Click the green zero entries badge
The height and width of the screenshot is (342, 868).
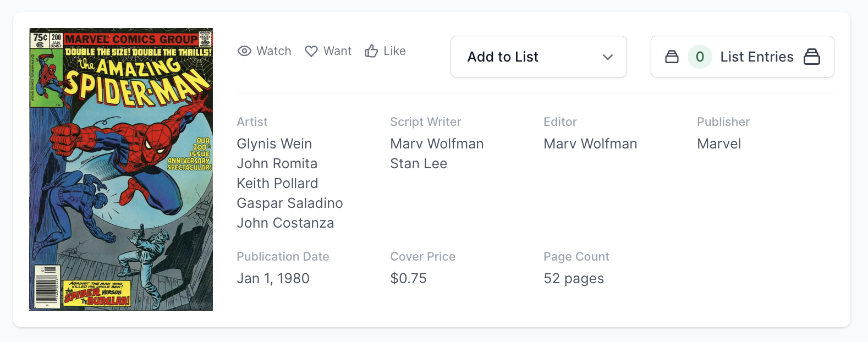[700, 57]
